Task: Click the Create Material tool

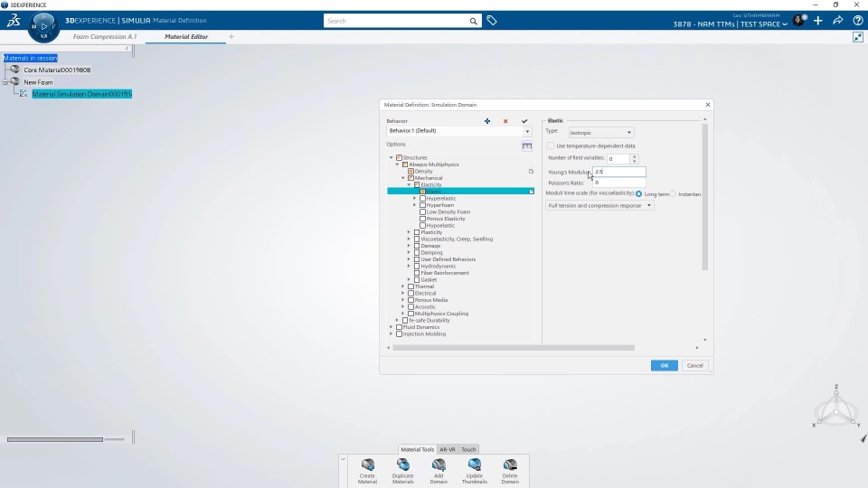Action: [x=368, y=471]
